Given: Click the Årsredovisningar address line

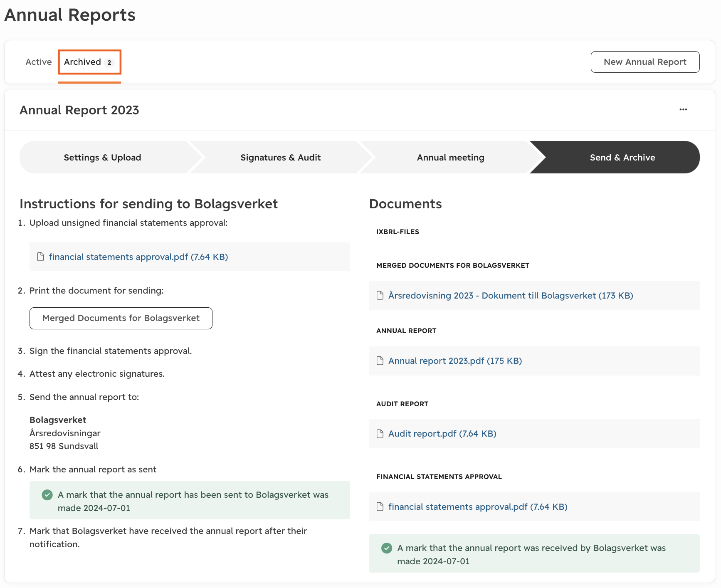Looking at the screenshot, I should click(65, 433).
